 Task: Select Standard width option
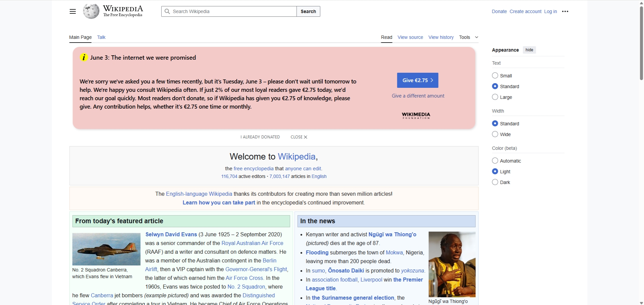click(495, 123)
